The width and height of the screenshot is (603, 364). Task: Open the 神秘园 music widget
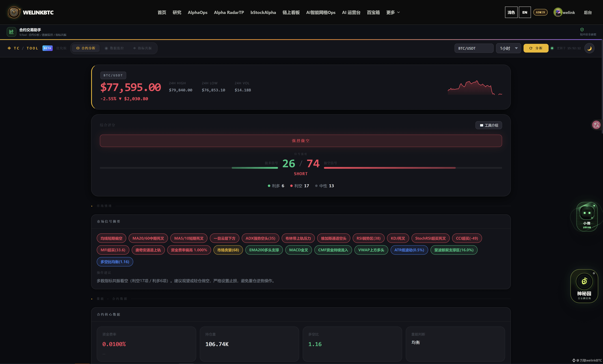click(584, 286)
